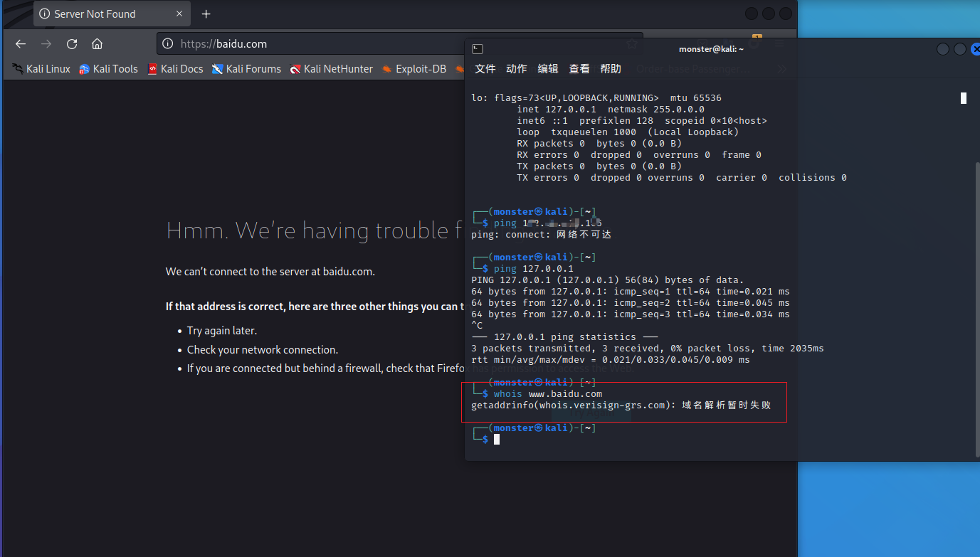Click the icmp_seq=1 ping reply line
980x557 pixels.
coord(631,292)
